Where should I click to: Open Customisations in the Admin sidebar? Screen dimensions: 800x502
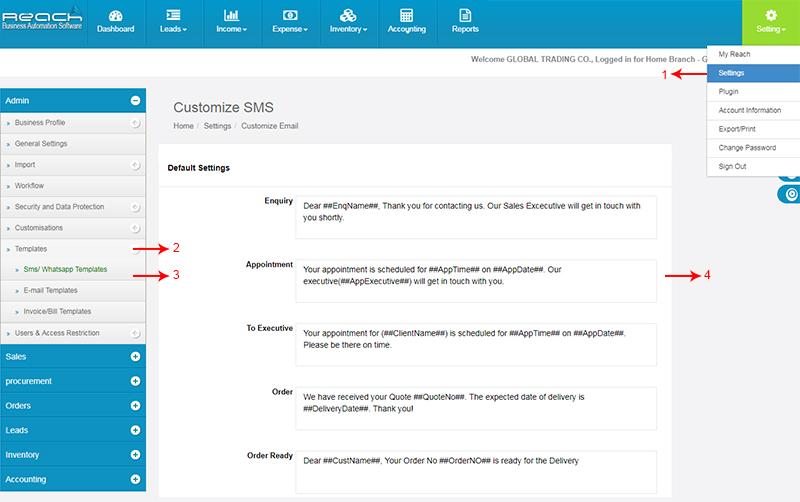(x=39, y=228)
